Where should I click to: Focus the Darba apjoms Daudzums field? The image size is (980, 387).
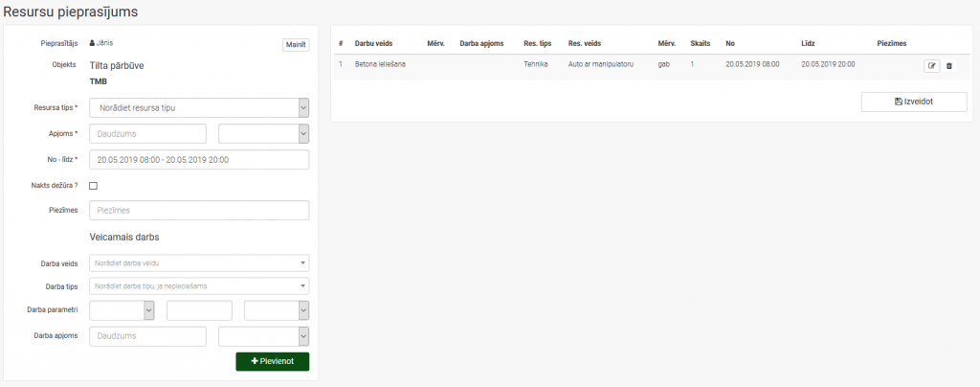pyautogui.click(x=148, y=336)
